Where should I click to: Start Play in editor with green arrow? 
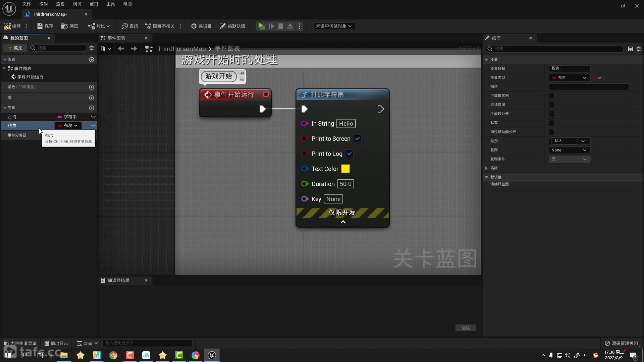pos(261,26)
